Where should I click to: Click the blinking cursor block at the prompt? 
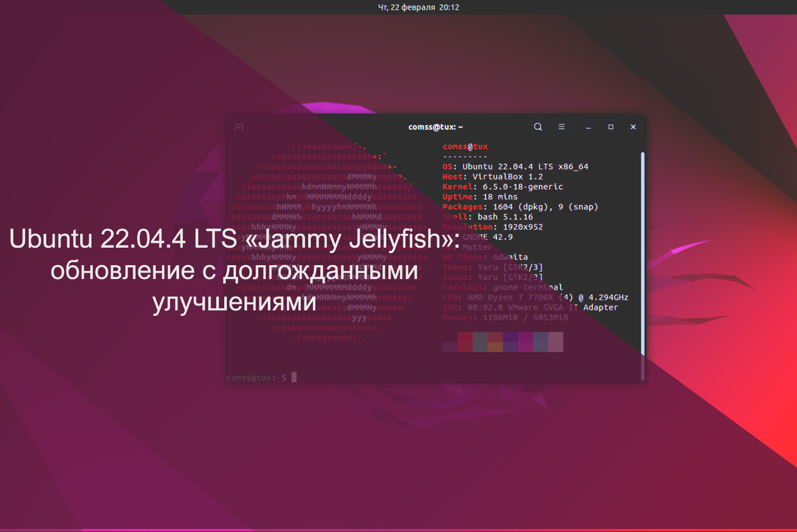(293, 378)
